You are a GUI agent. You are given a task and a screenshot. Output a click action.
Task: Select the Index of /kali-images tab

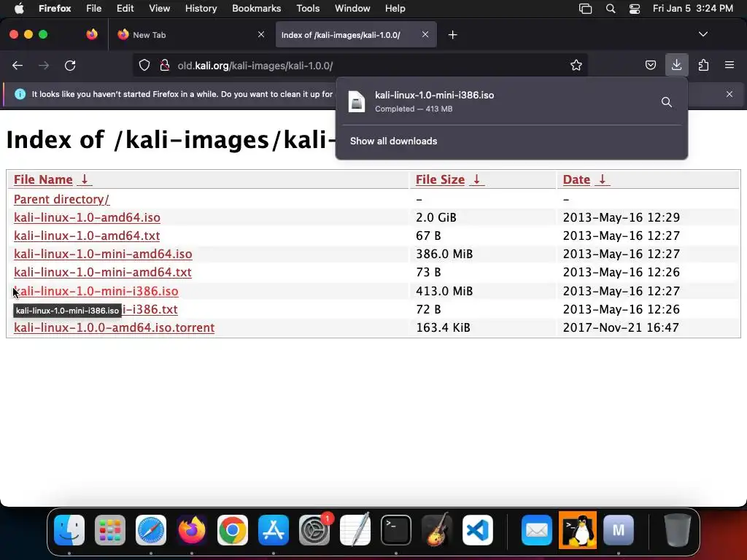356,34
